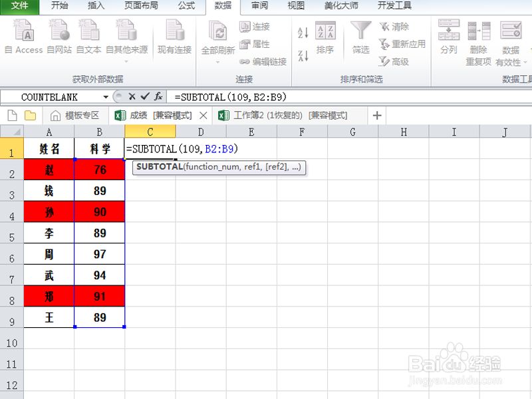Click red cell with name 赵
This screenshot has height=399, width=532.
coord(49,170)
